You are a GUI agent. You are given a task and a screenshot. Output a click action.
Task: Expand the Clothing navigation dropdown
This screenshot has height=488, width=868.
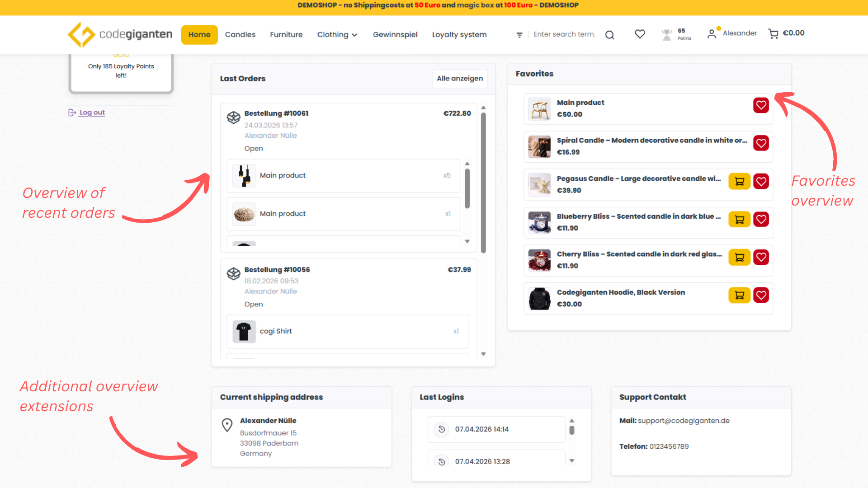point(337,34)
